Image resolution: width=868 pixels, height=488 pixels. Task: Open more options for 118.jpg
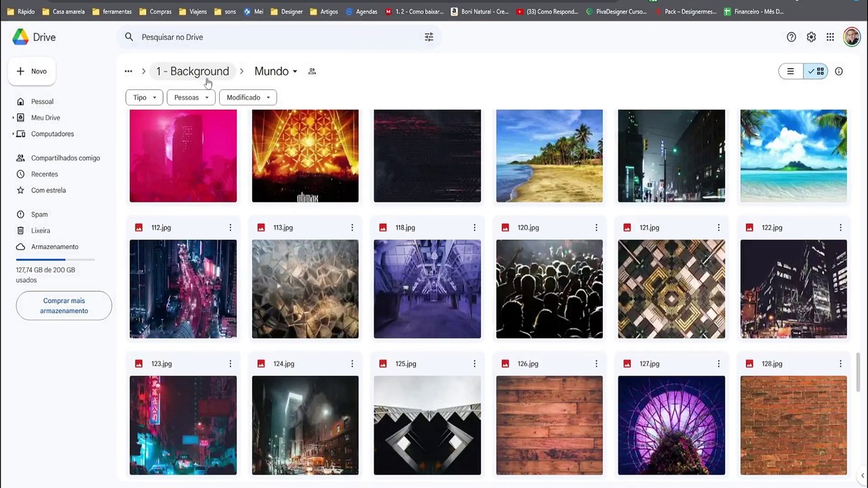(474, 228)
